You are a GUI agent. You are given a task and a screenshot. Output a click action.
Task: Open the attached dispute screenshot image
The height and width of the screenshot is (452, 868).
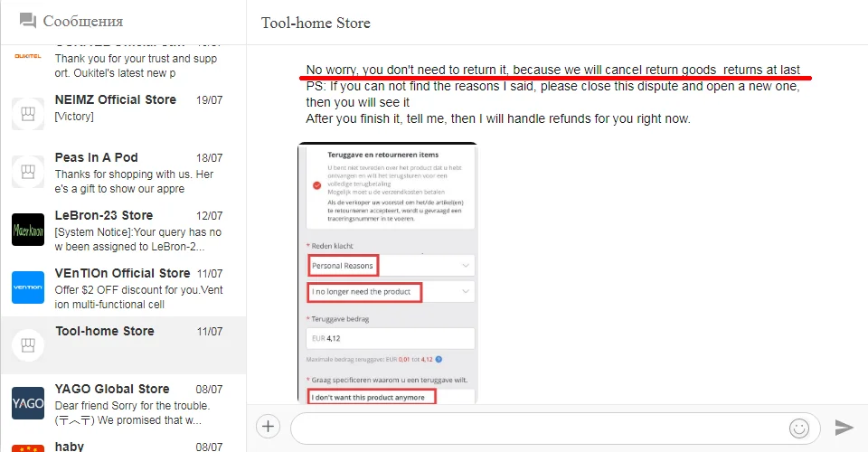388,273
